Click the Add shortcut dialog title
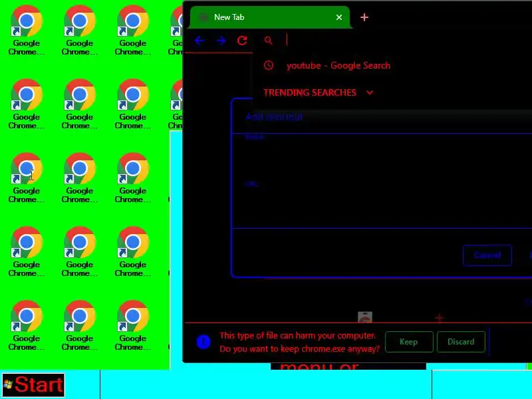The height and width of the screenshot is (399, 532). pyautogui.click(x=274, y=117)
